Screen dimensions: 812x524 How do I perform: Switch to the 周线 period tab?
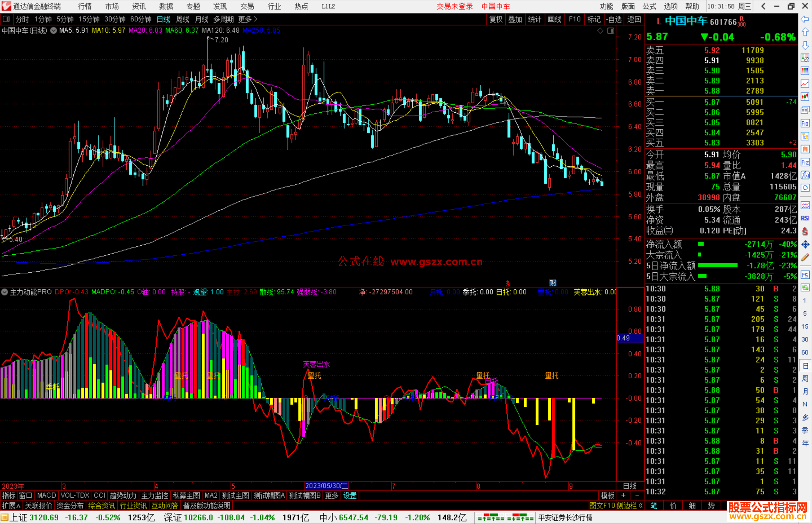(183, 19)
